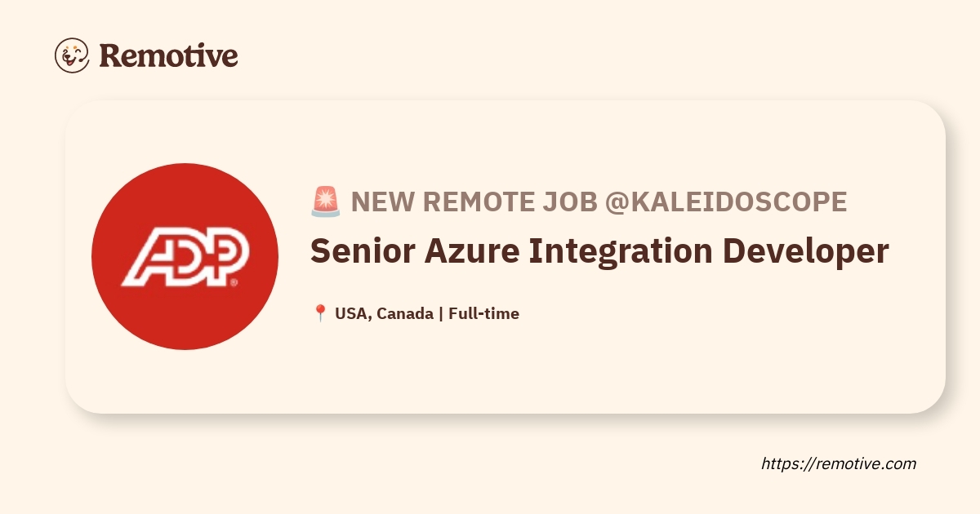Open the https://remotive.com link
The height and width of the screenshot is (514, 980).
pyautogui.click(x=839, y=463)
